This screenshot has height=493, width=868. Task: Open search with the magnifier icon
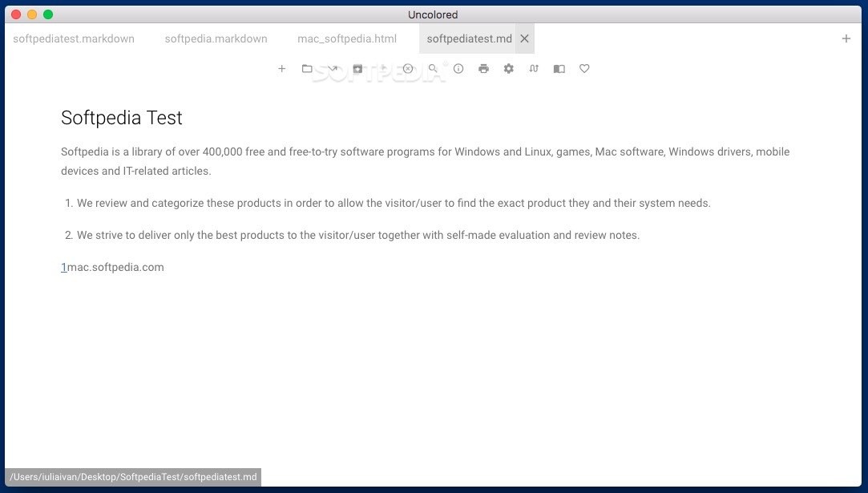(433, 69)
